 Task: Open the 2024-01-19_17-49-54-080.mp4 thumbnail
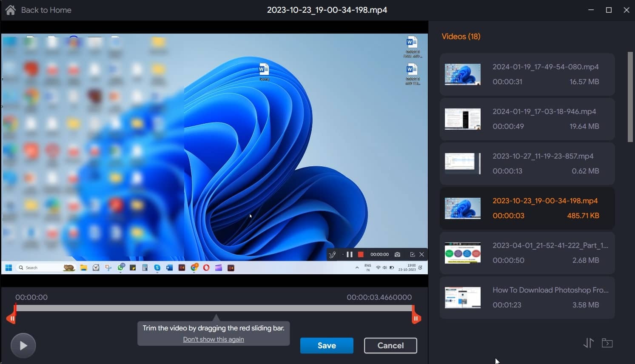click(462, 74)
